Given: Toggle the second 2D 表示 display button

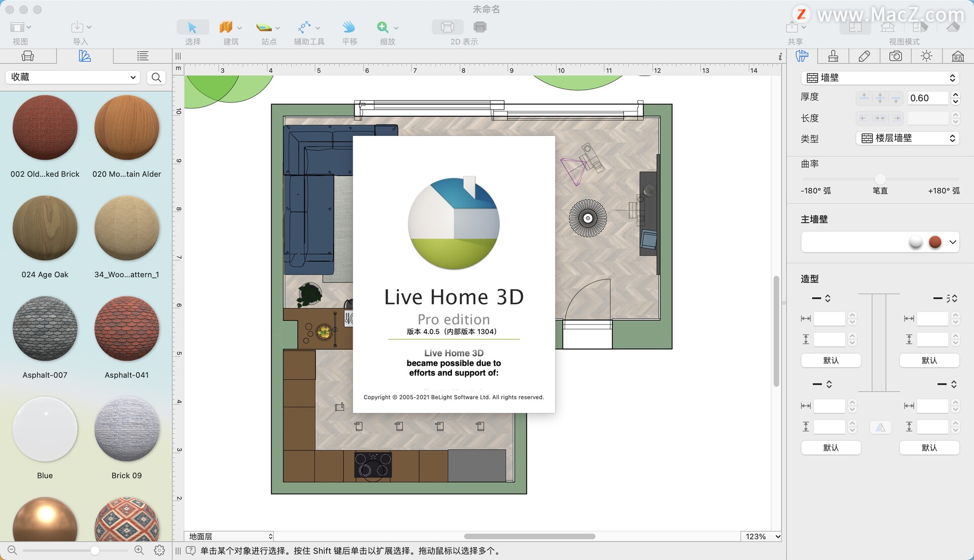Looking at the screenshot, I should tap(479, 27).
